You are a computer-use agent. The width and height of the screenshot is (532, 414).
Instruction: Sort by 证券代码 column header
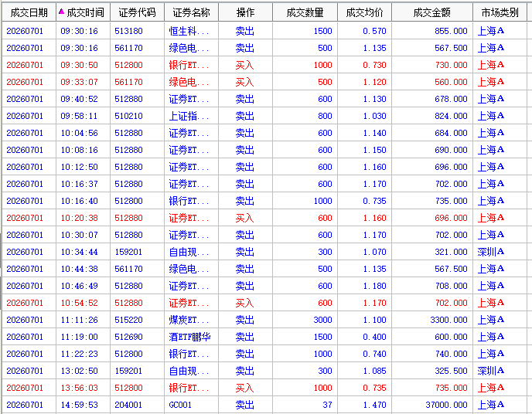(137, 12)
